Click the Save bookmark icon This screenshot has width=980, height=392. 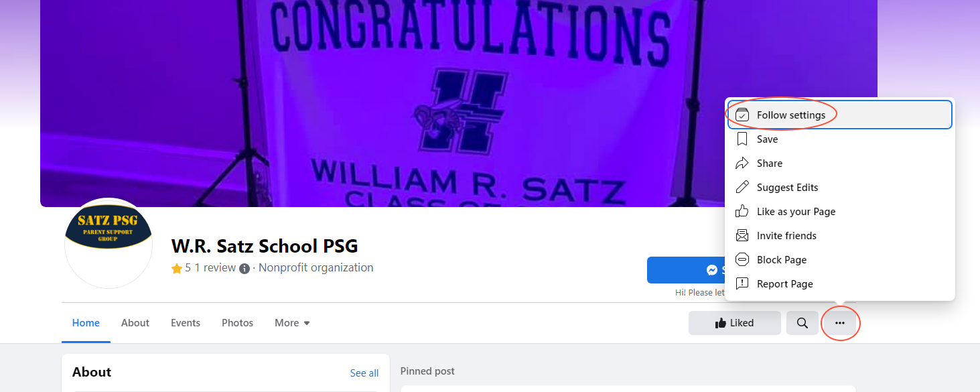tap(742, 139)
